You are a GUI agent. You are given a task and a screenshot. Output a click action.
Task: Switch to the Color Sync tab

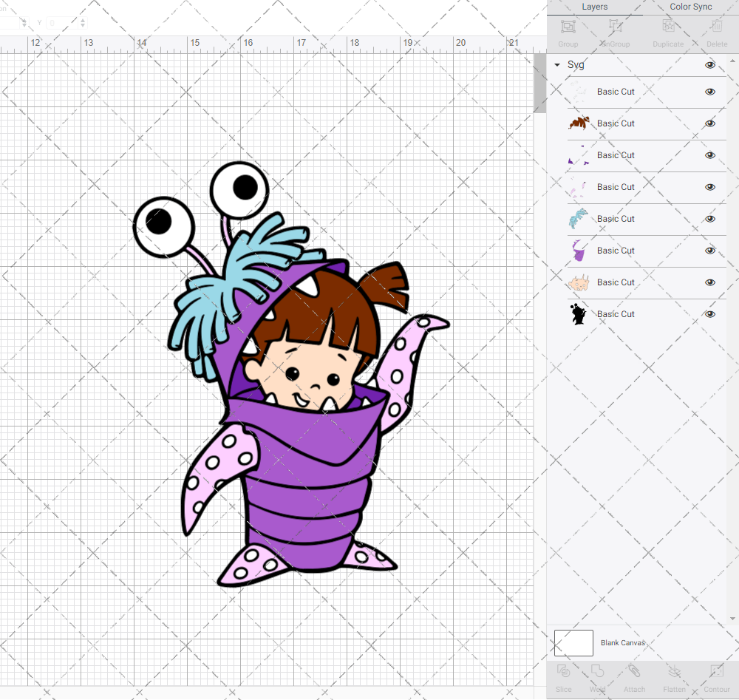click(x=690, y=7)
